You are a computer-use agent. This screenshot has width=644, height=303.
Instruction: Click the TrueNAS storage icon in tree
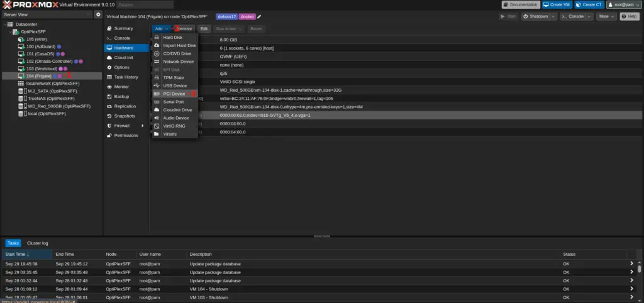(x=22, y=99)
